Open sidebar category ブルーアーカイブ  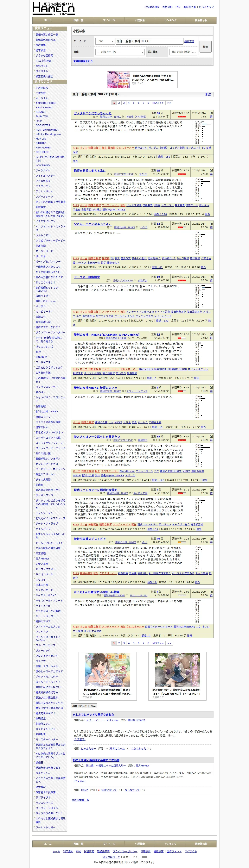click(x=46, y=645)
